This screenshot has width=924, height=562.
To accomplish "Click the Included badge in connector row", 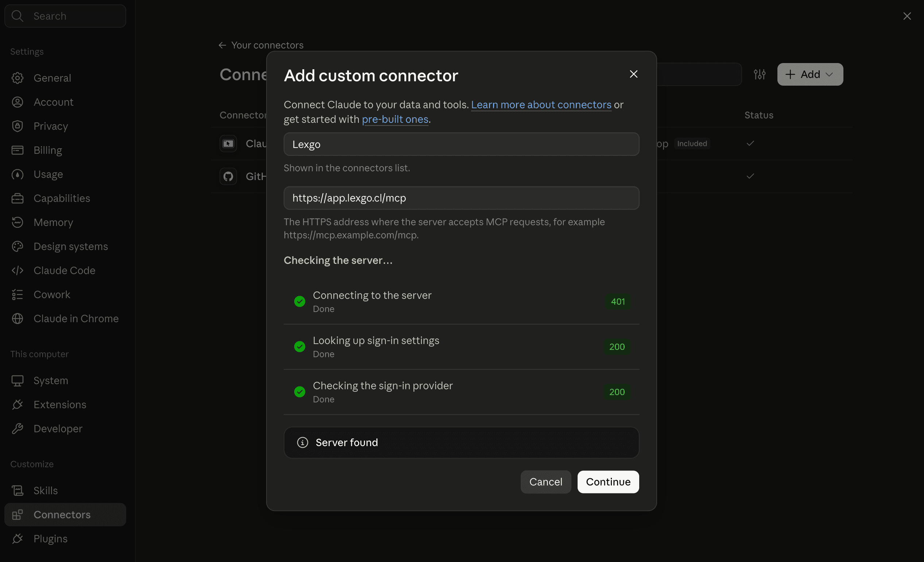I will pyautogui.click(x=692, y=144).
